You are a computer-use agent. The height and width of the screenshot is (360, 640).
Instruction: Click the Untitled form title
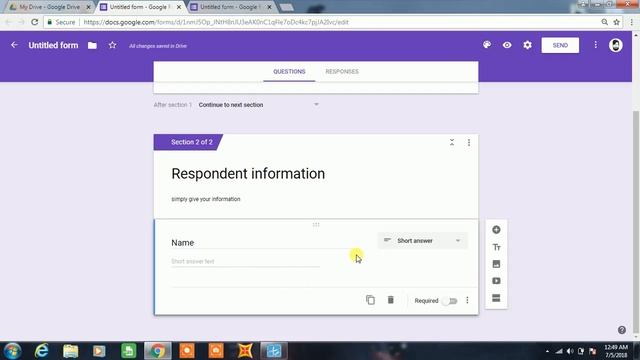point(53,45)
